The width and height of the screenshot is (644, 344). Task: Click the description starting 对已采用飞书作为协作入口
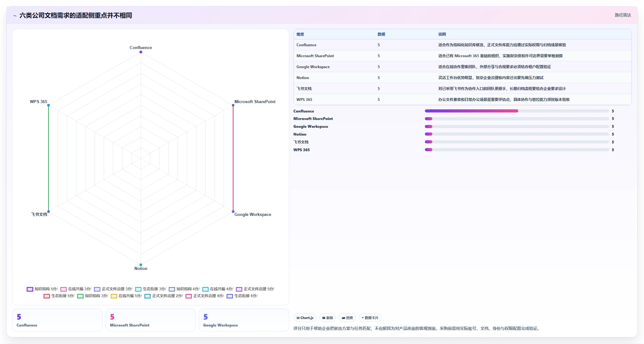(502, 89)
